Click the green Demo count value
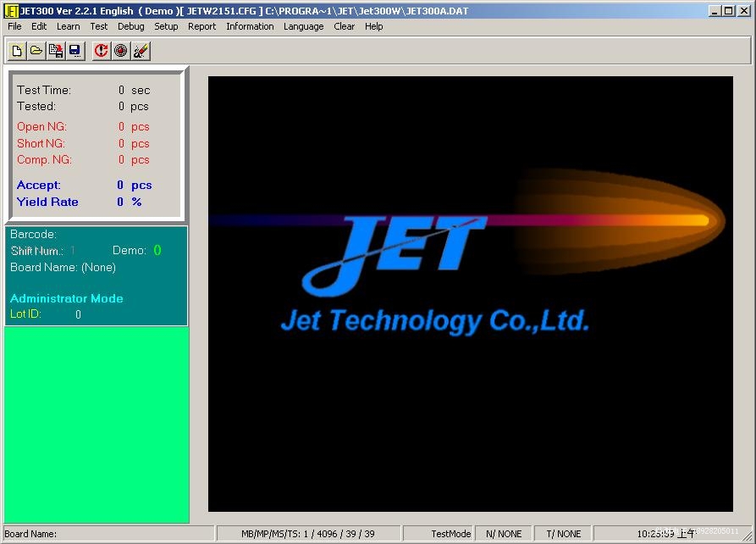The height and width of the screenshot is (544, 756). tap(157, 251)
